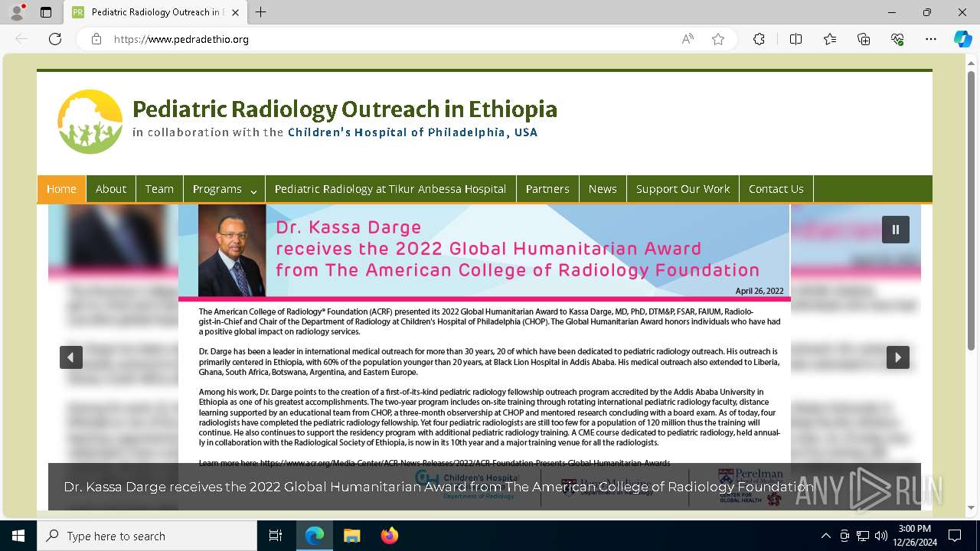Open a new browser tab
980x551 pixels.
261,12
